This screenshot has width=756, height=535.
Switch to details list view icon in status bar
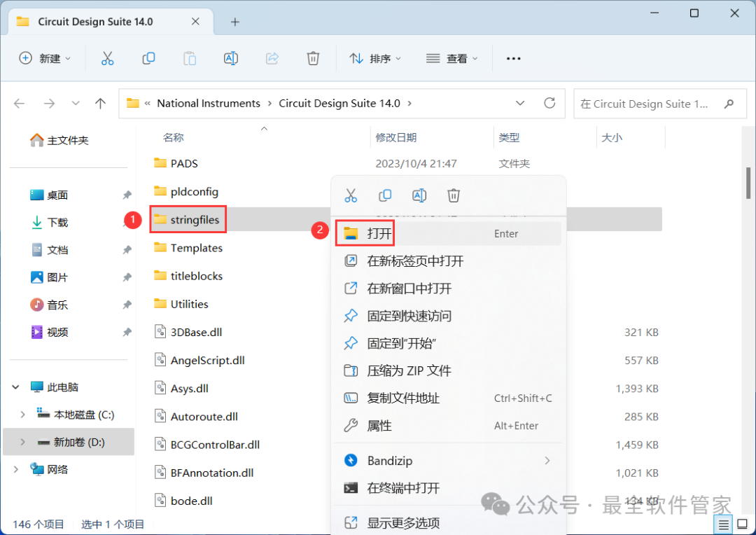click(723, 524)
